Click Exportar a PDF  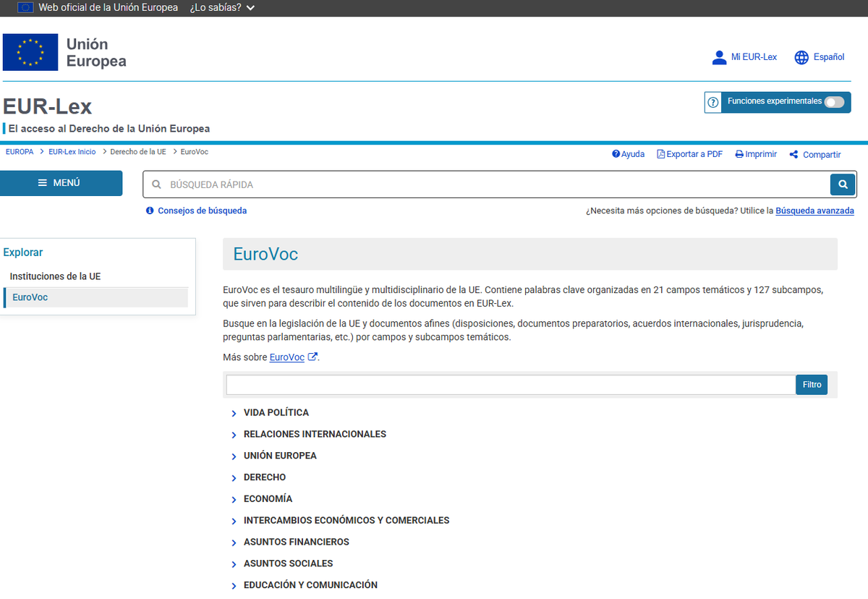pyautogui.click(x=689, y=154)
